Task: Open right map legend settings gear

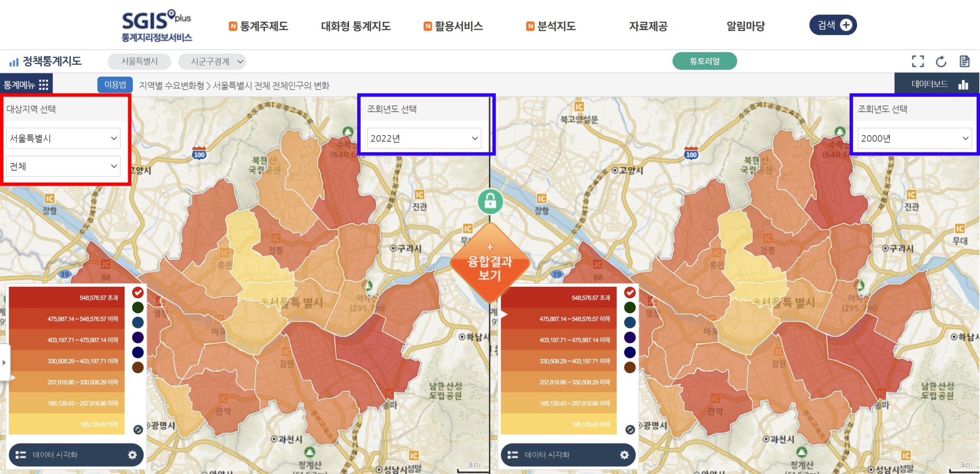Action: click(x=624, y=454)
